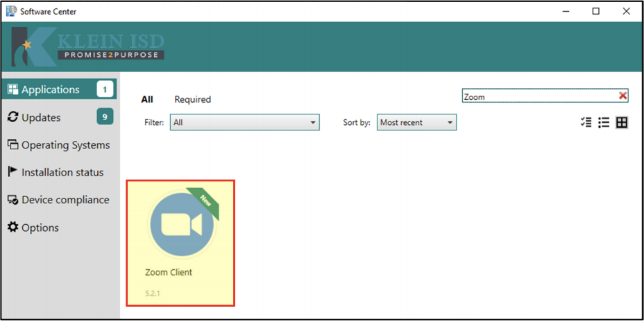Close the Software Center window
Viewport: 644px width, 322px height.
pos(626,12)
